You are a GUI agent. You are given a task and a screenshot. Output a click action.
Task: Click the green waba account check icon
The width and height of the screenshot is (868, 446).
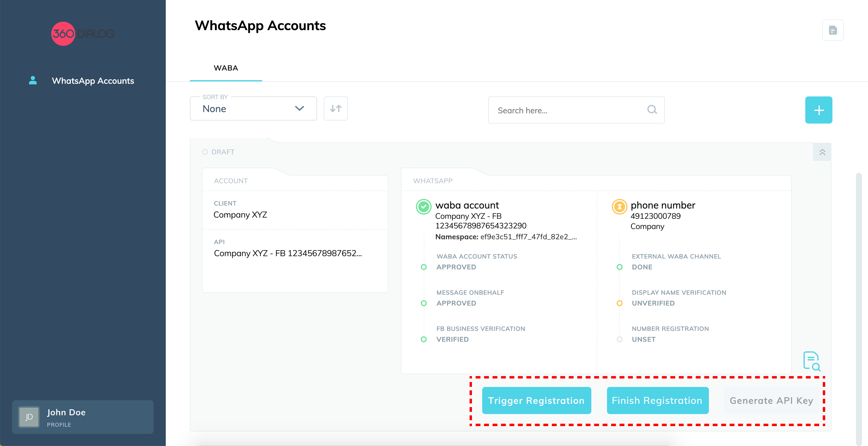423,206
